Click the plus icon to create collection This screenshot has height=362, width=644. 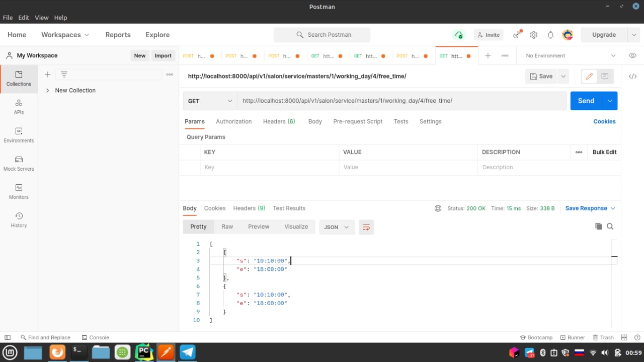[x=47, y=75]
